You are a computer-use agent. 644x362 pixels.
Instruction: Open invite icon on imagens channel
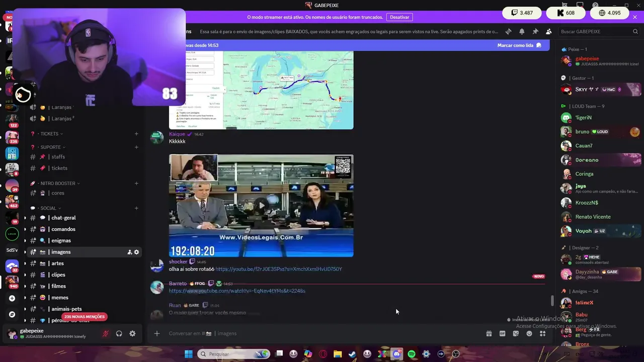click(x=129, y=252)
